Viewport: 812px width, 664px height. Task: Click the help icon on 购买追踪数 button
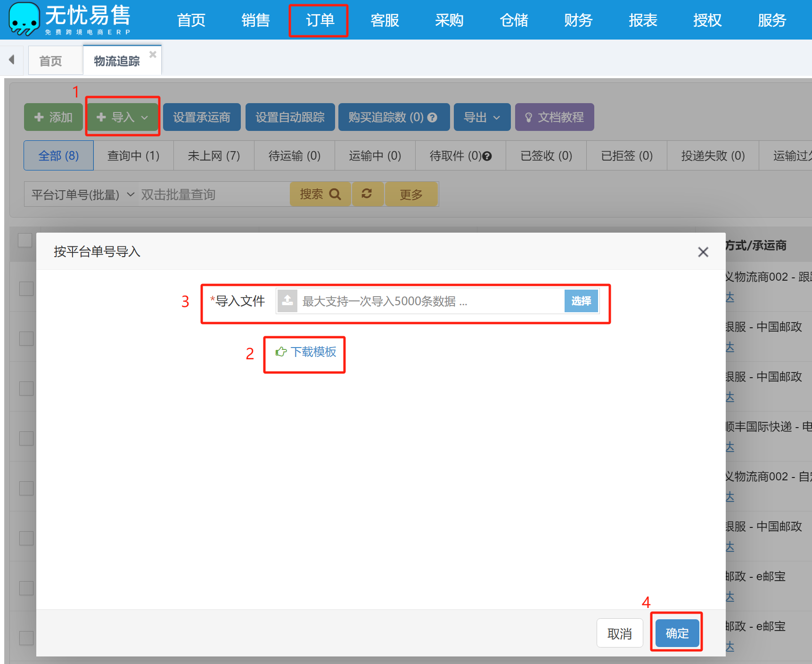(432, 118)
